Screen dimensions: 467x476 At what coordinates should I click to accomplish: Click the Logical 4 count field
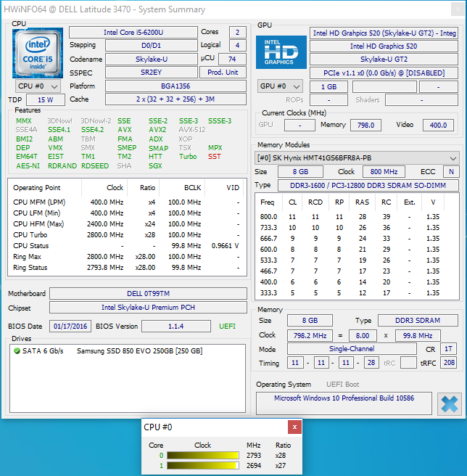tap(237, 46)
